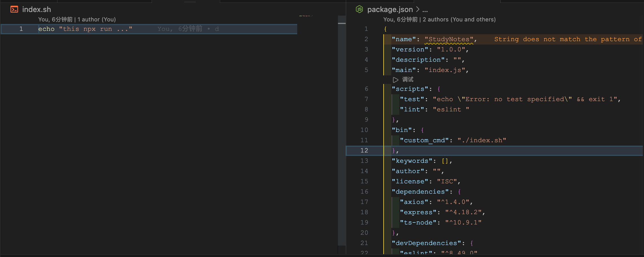Click the "keywords" key

(412, 161)
